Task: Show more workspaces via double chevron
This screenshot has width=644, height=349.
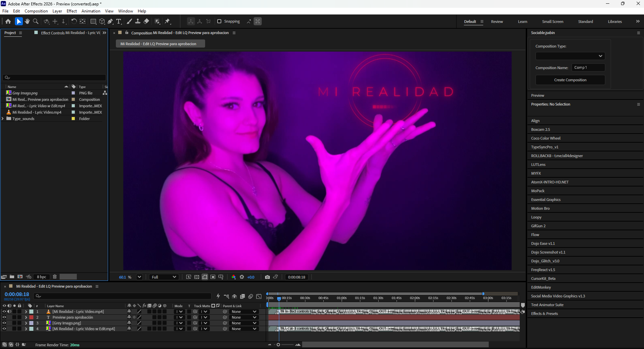Action: coord(638,21)
